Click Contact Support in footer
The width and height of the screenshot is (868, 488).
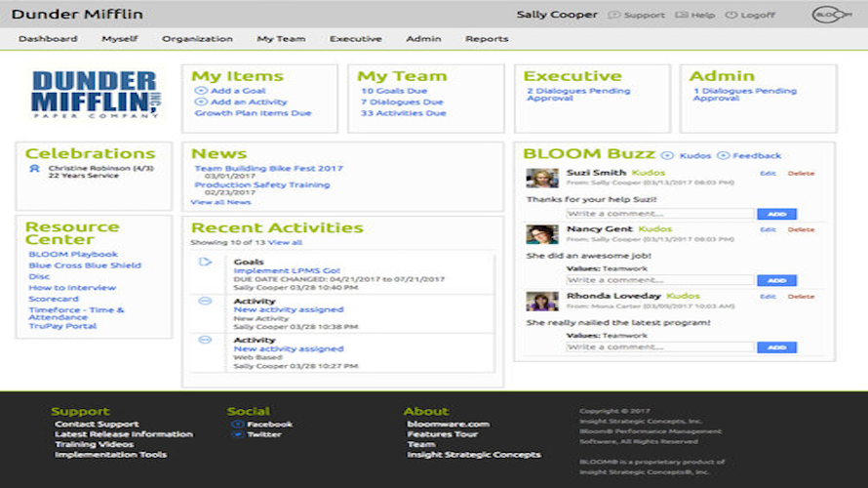pyautogui.click(x=97, y=425)
